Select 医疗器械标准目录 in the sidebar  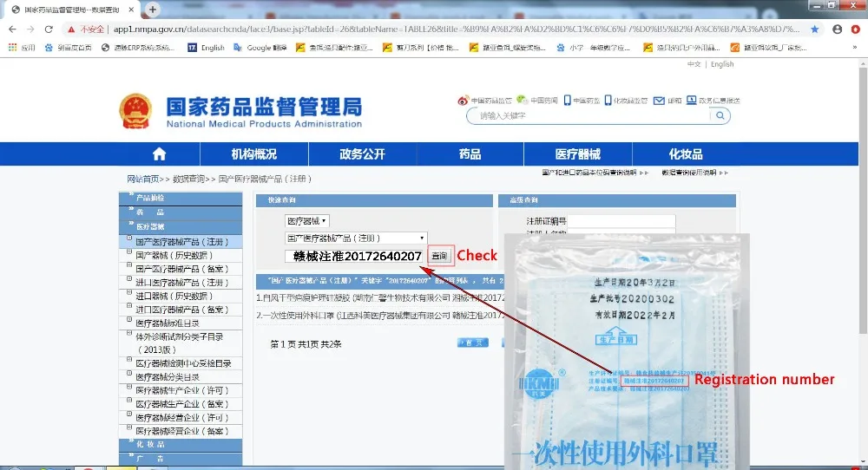click(x=168, y=323)
